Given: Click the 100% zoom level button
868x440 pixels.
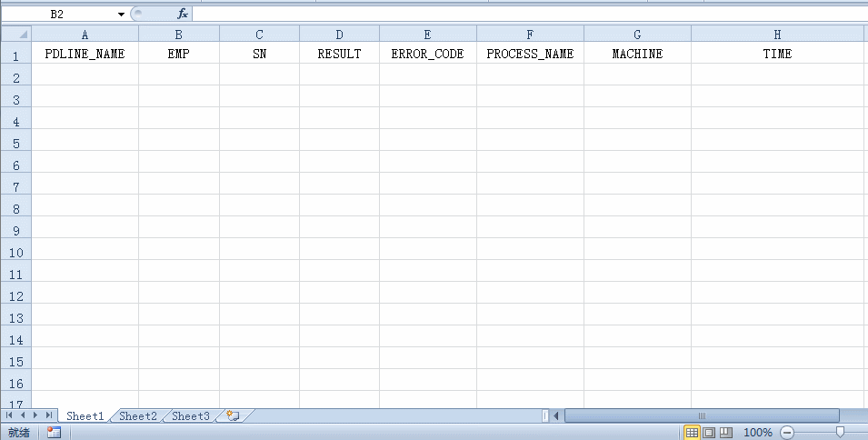Looking at the screenshot, I should click(757, 433).
